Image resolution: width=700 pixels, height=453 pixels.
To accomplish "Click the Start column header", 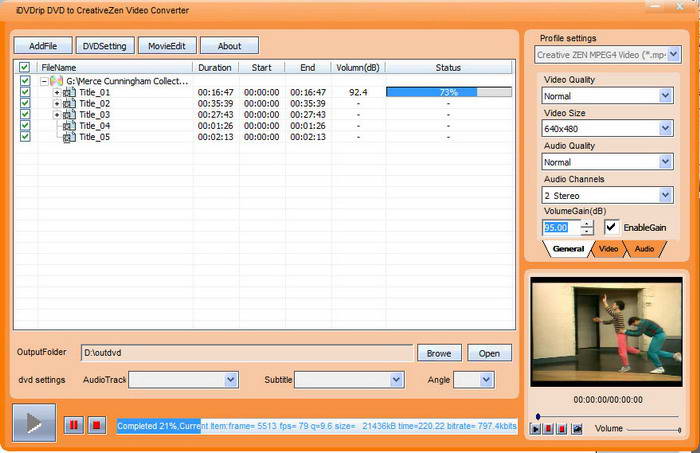I will pos(262,67).
